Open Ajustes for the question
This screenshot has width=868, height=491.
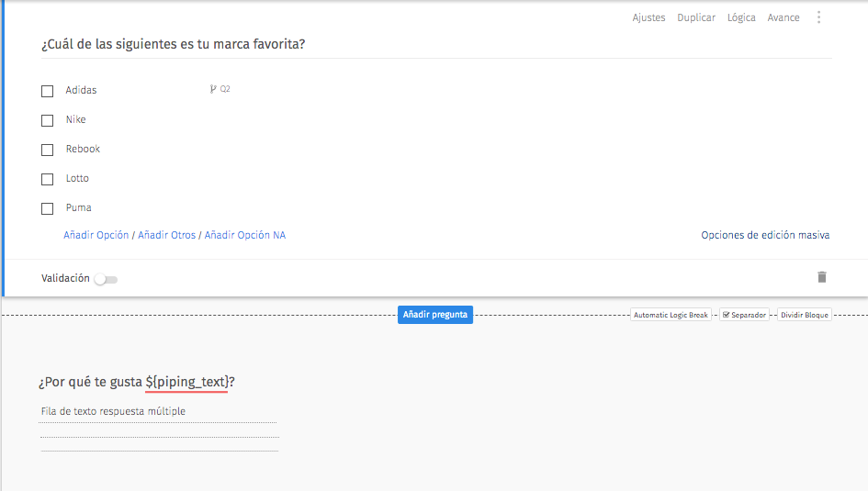click(648, 17)
